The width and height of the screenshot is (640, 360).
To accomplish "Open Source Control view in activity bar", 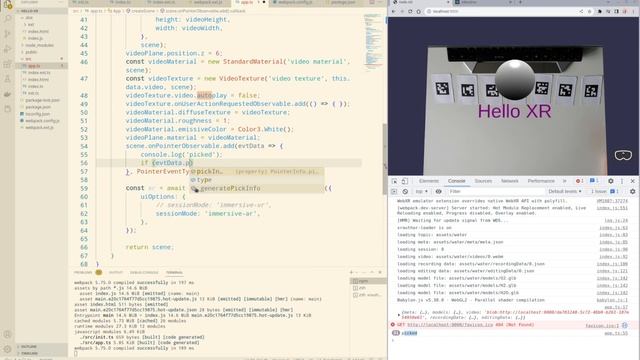I will 7,34.
